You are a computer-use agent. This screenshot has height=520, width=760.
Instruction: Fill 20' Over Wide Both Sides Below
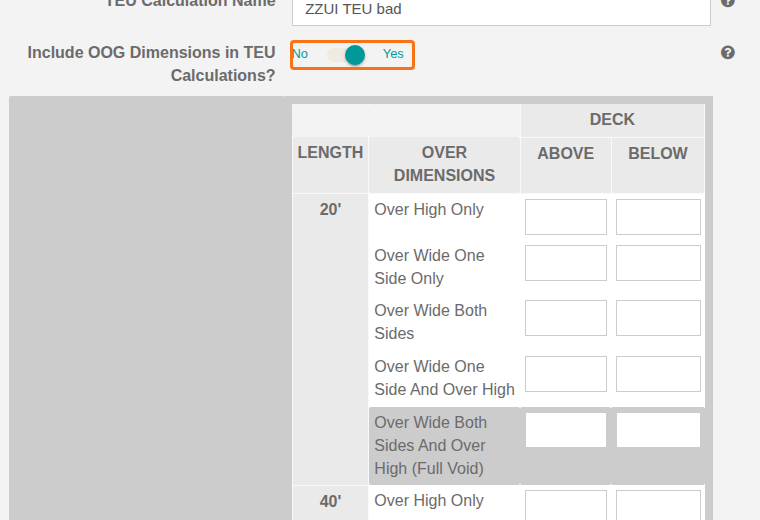[x=658, y=318]
